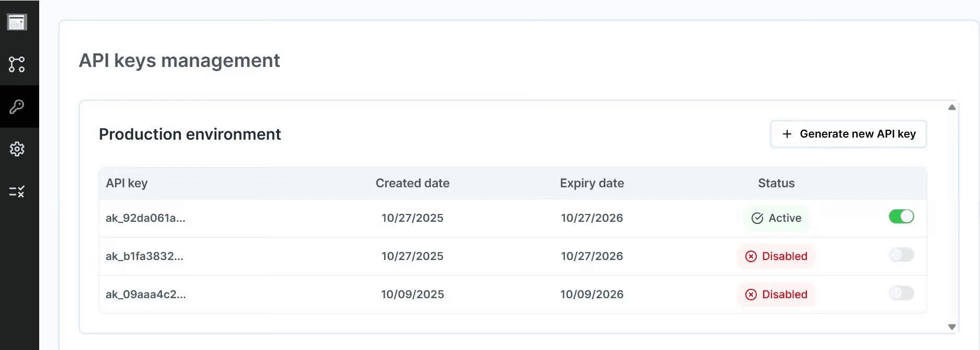Viewport: 980px width, 350px height.
Task: Disable the ak_92da061a key toggle
Action: point(901,217)
